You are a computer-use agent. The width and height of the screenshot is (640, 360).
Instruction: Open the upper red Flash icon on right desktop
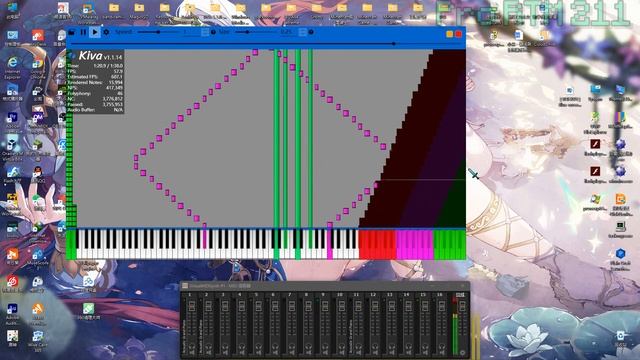(x=595, y=144)
